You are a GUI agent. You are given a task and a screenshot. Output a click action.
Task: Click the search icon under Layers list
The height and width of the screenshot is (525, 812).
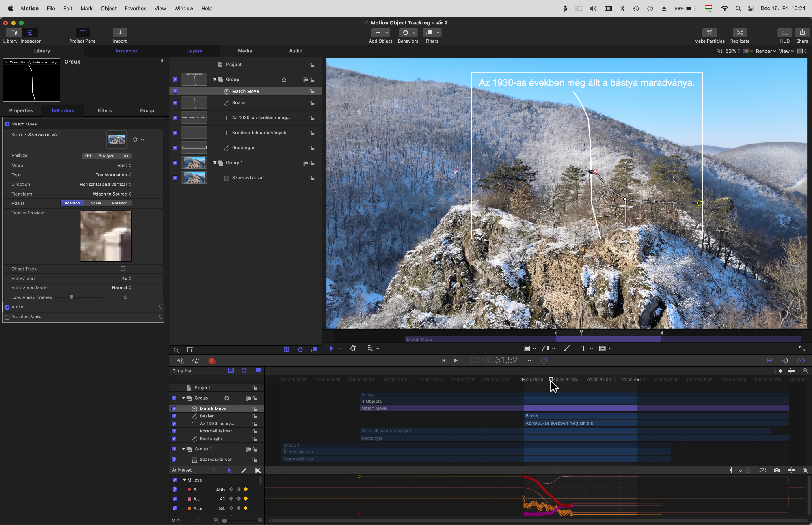(x=176, y=350)
